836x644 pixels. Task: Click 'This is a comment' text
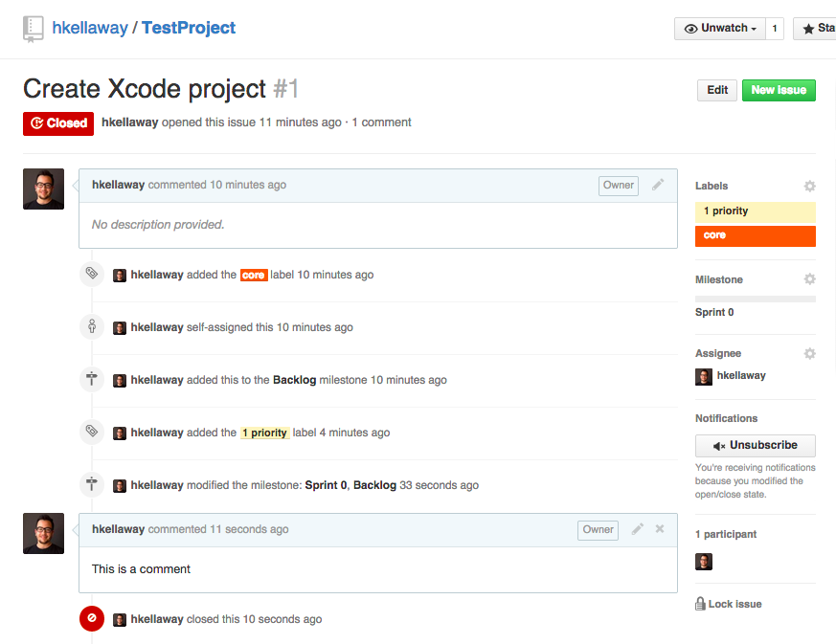click(141, 569)
